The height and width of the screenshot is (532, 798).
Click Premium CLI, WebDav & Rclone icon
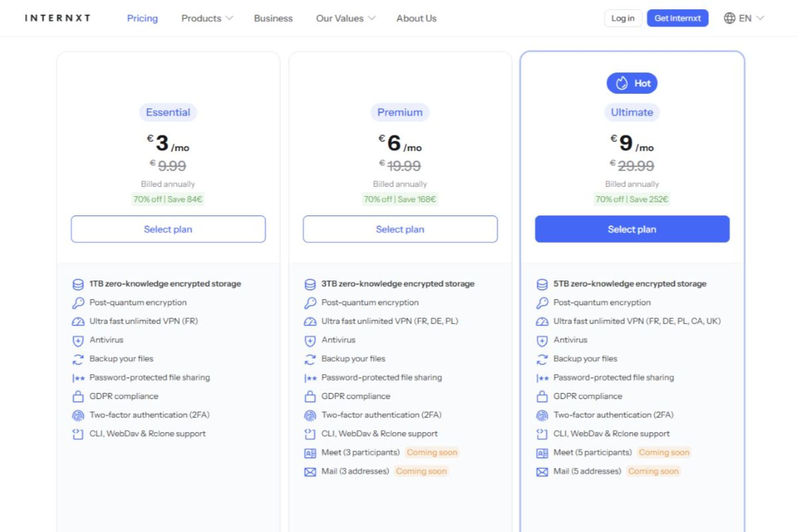[310, 434]
